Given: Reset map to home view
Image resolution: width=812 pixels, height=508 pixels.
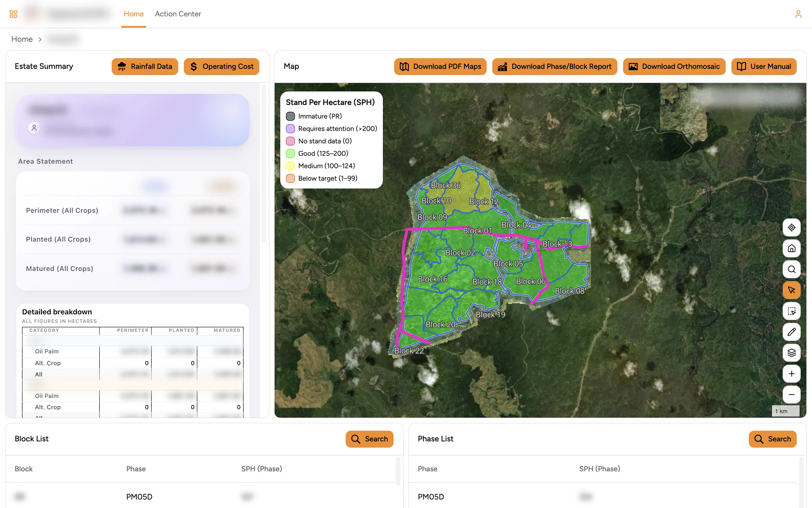Looking at the screenshot, I should 791,248.
